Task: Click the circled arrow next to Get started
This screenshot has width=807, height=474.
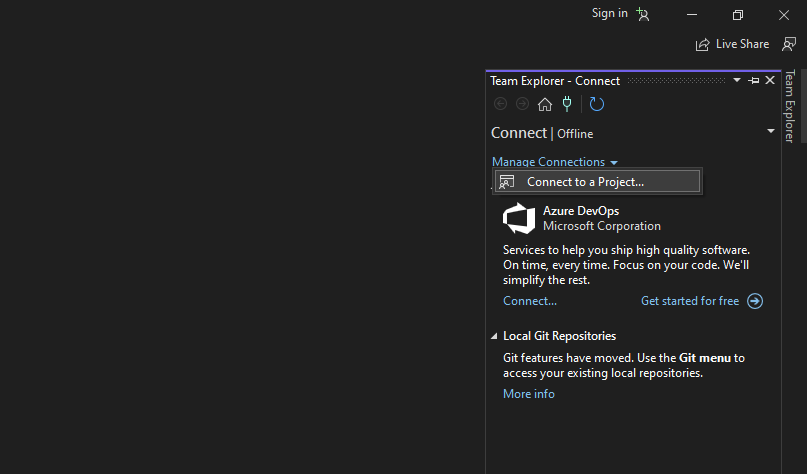Action: point(755,301)
